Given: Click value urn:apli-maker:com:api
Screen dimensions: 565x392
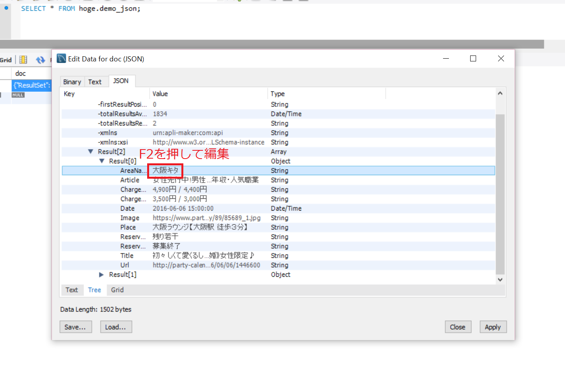Looking at the screenshot, I should 188,133.
